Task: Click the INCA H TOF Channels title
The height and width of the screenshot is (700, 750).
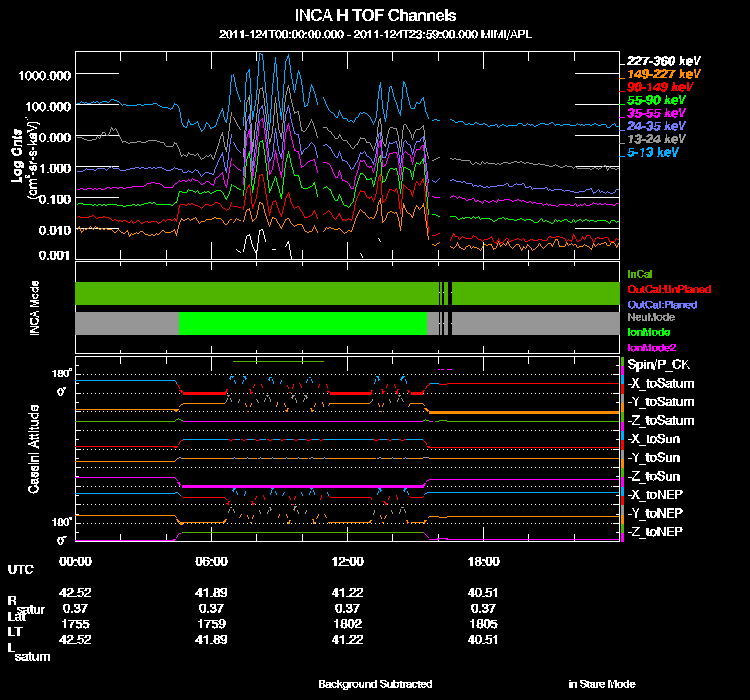Action: (375, 16)
